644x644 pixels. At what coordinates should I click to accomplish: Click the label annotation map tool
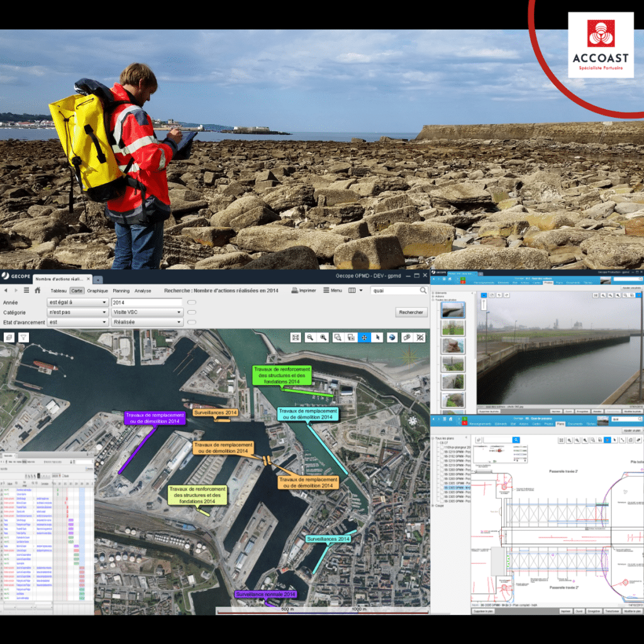(x=407, y=337)
